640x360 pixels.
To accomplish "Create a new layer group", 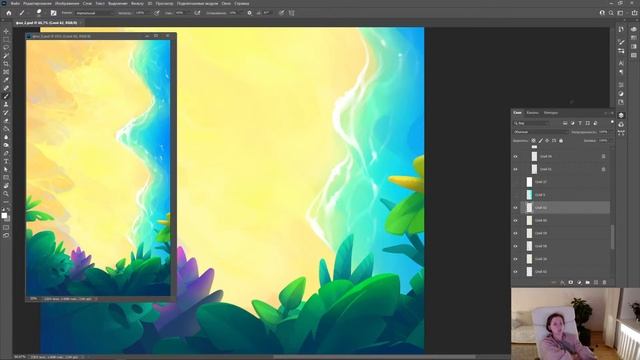I will [x=587, y=282].
